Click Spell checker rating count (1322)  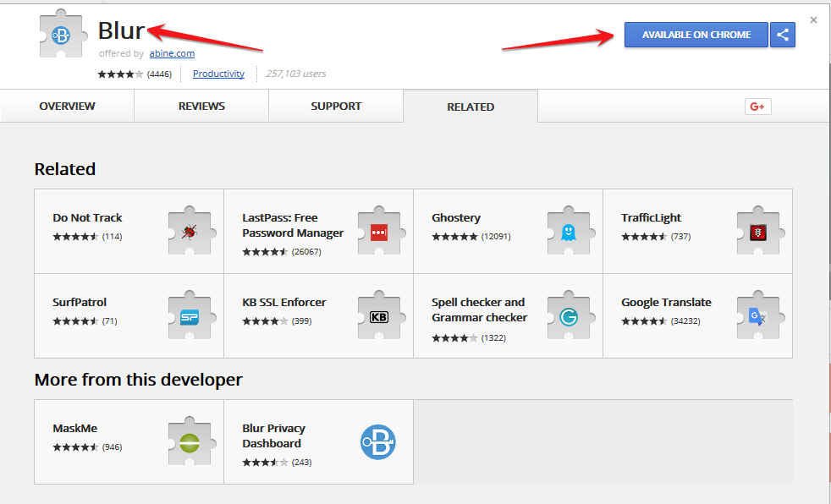[x=493, y=338]
